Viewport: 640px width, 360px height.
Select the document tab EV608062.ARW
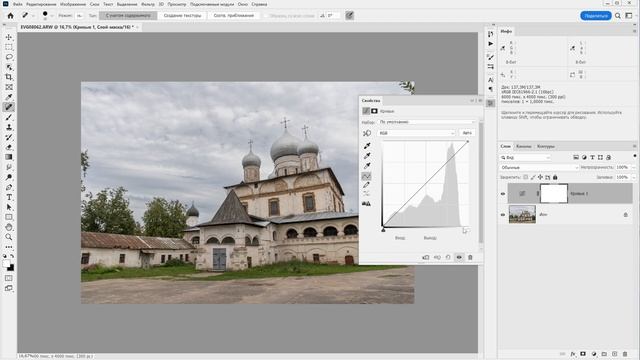click(x=77, y=27)
